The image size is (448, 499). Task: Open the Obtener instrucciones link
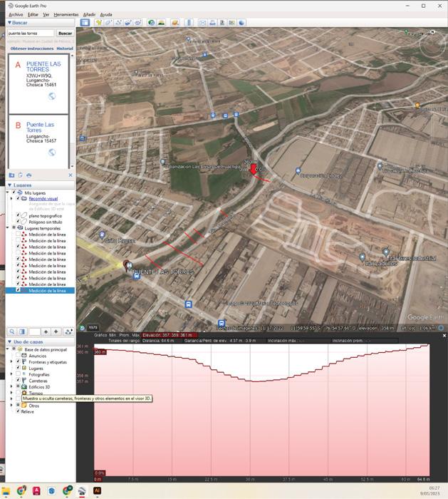pos(32,48)
